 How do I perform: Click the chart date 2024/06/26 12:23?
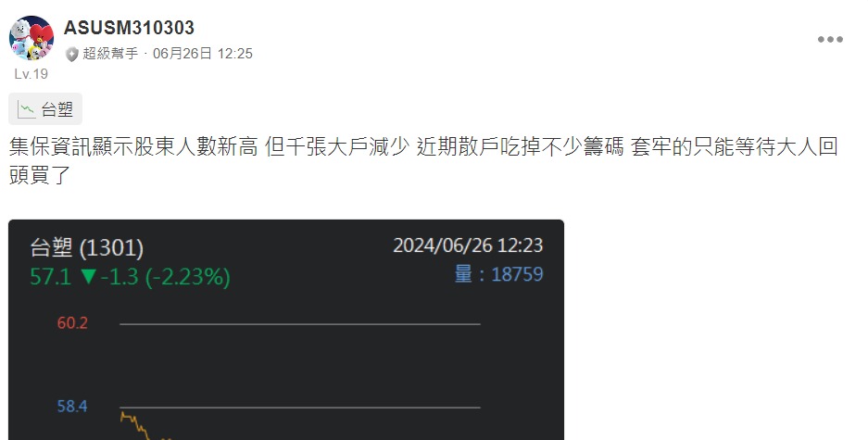[468, 245]
